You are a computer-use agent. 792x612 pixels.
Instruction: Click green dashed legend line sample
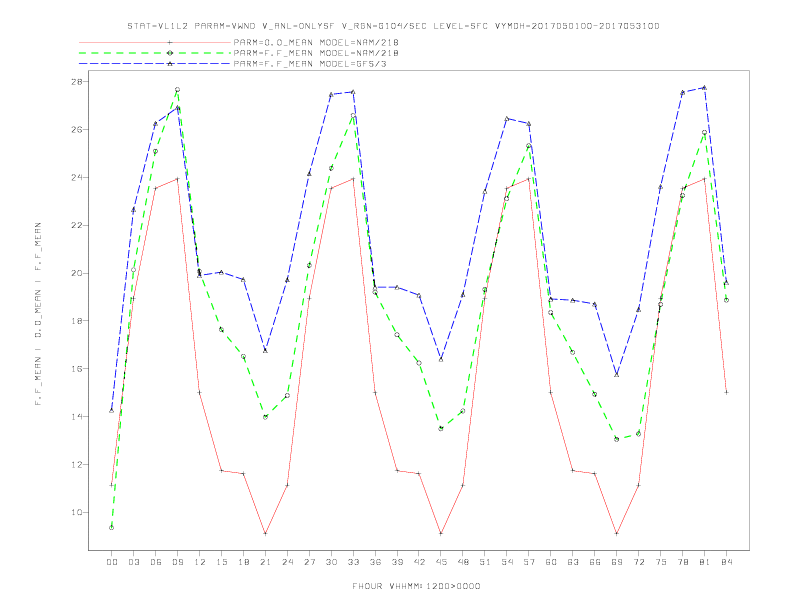pyautogui.click(x=155, y=53)
